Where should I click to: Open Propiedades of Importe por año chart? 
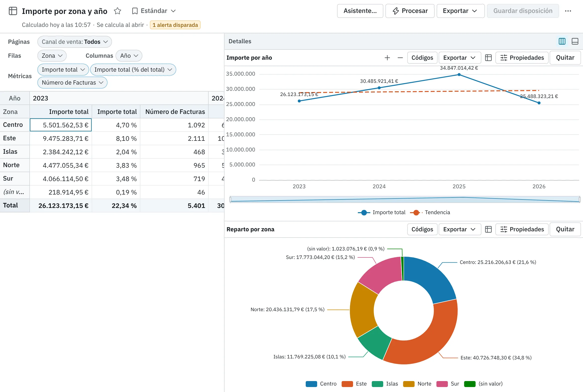(522, 58)
